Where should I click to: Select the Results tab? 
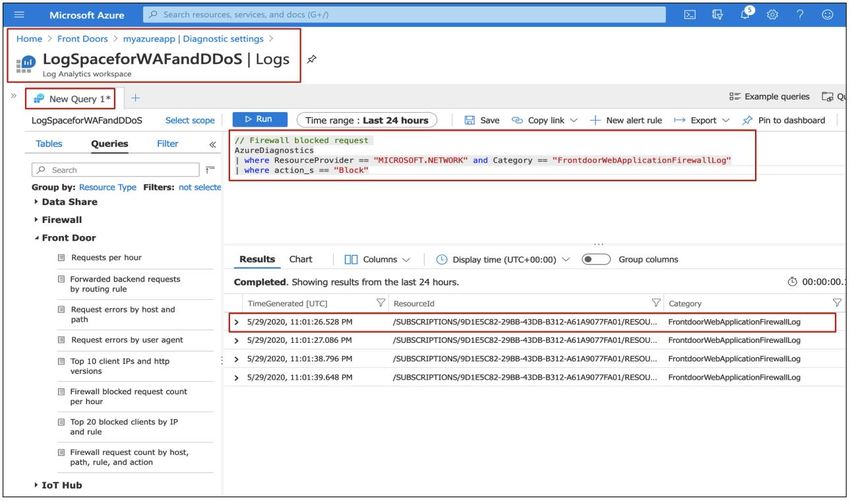point(257,259)
